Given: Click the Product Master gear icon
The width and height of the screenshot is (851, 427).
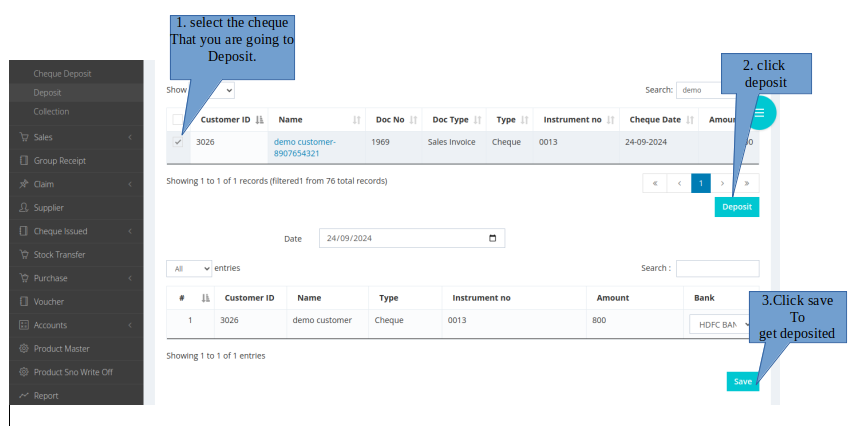Looking at the screenshot, I should click(24, 349).
